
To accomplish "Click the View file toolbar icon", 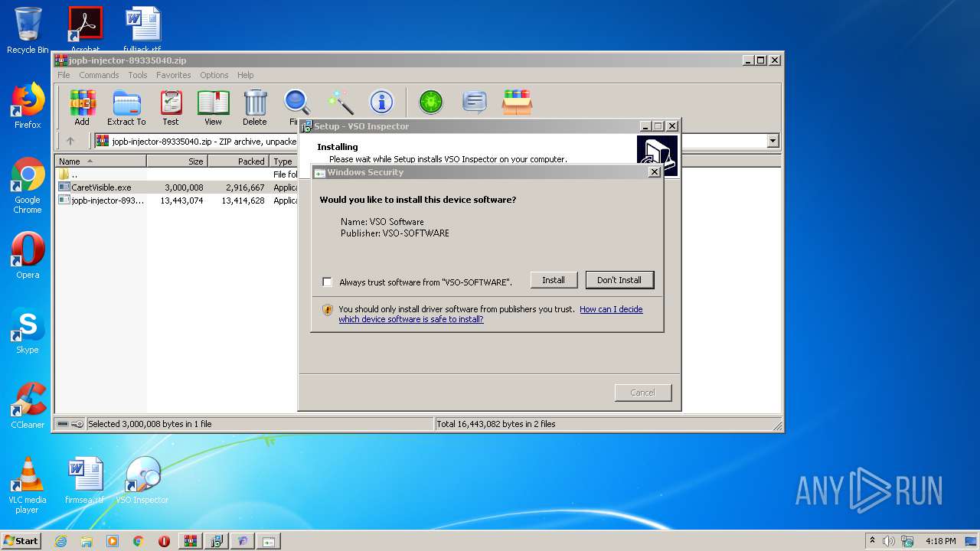I will pos(213,107).
